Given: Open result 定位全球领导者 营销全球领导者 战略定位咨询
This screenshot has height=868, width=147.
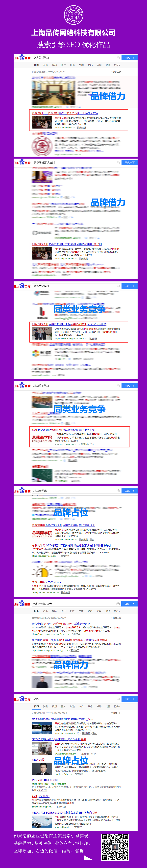Looking at the screenshot, I should click(61, 624).
